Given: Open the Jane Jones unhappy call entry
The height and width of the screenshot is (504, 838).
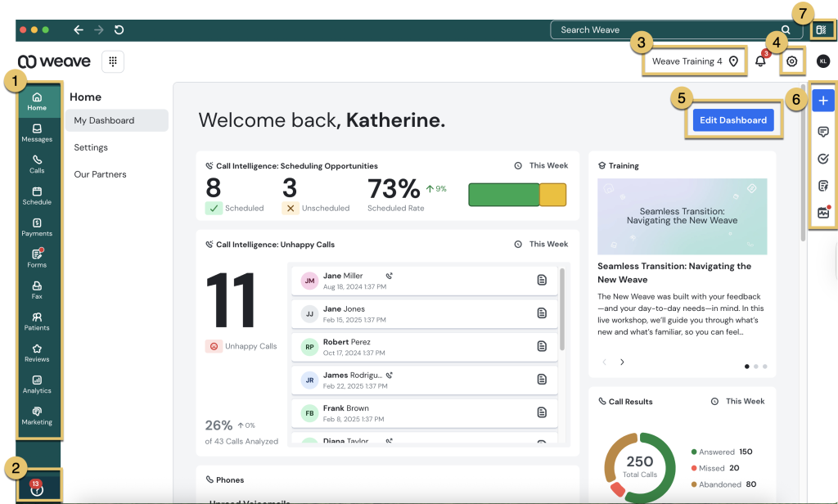Looking at the screenshot, I should click(425, 313).
